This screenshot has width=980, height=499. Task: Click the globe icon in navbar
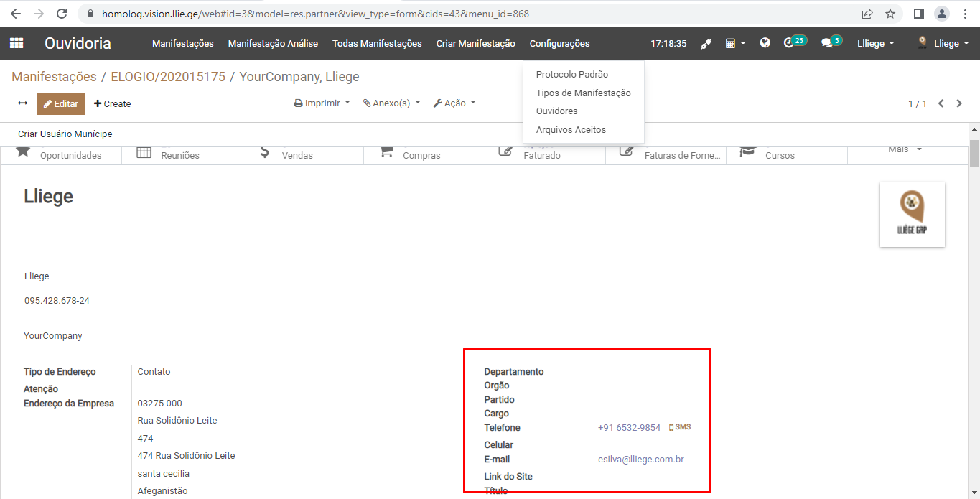coord(765,43)
